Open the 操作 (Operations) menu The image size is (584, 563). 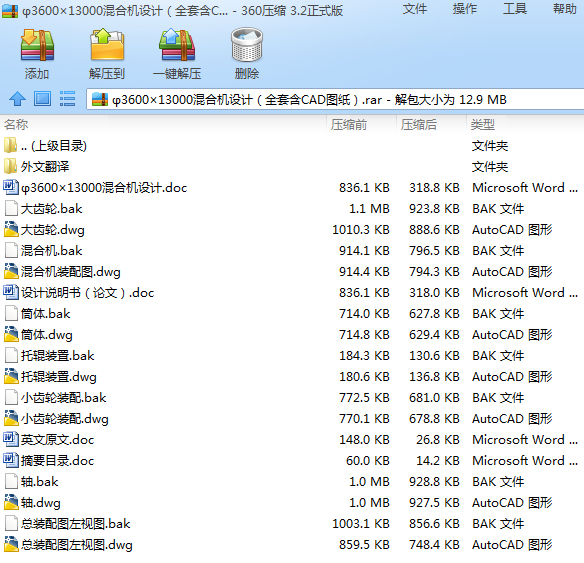tap(465, 9)
